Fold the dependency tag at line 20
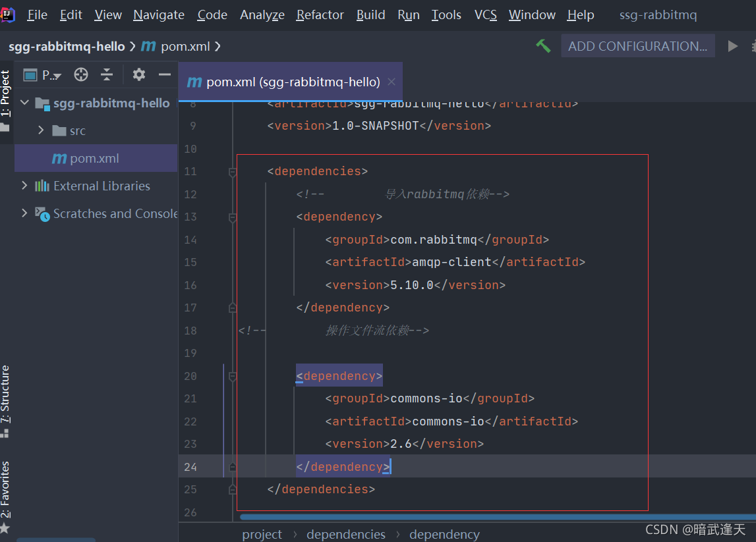The image size is (756, 542). click(x=233, y=377)
